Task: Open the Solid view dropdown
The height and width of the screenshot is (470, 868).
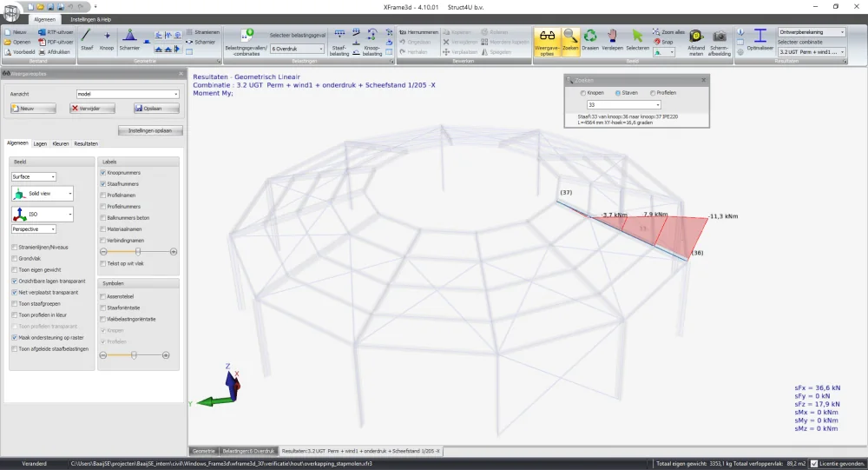Action: [42, 194]
